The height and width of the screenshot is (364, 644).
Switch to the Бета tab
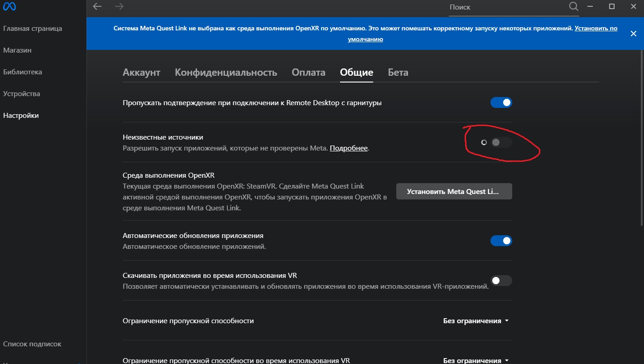pos(398,73)
